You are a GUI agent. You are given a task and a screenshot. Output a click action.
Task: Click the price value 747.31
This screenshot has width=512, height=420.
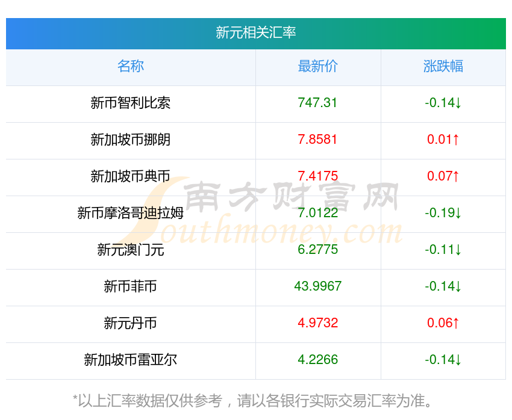(x=317, y=103)
